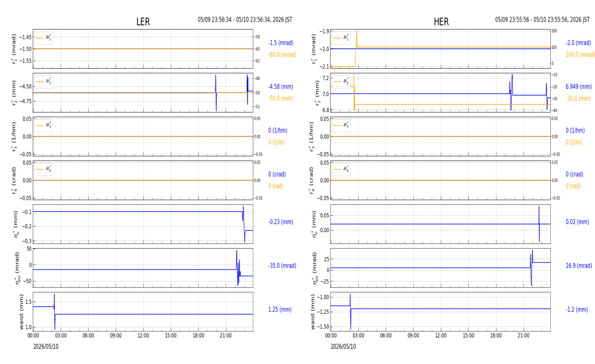Select the HER 6.949 (mm) readout
The image size is (595, 364).
pyautogui.click(x=579, y=87)
